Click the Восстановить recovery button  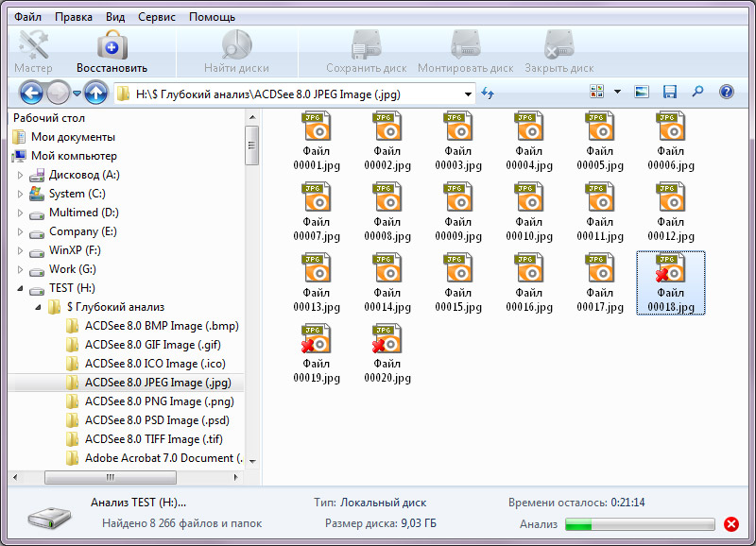pos(112,52)
